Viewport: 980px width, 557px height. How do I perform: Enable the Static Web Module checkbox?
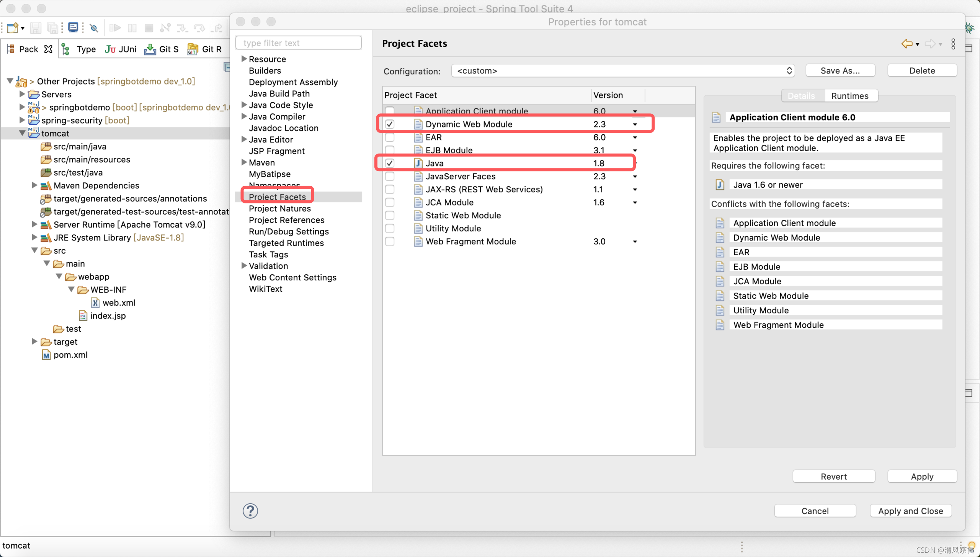pos(390,215)
